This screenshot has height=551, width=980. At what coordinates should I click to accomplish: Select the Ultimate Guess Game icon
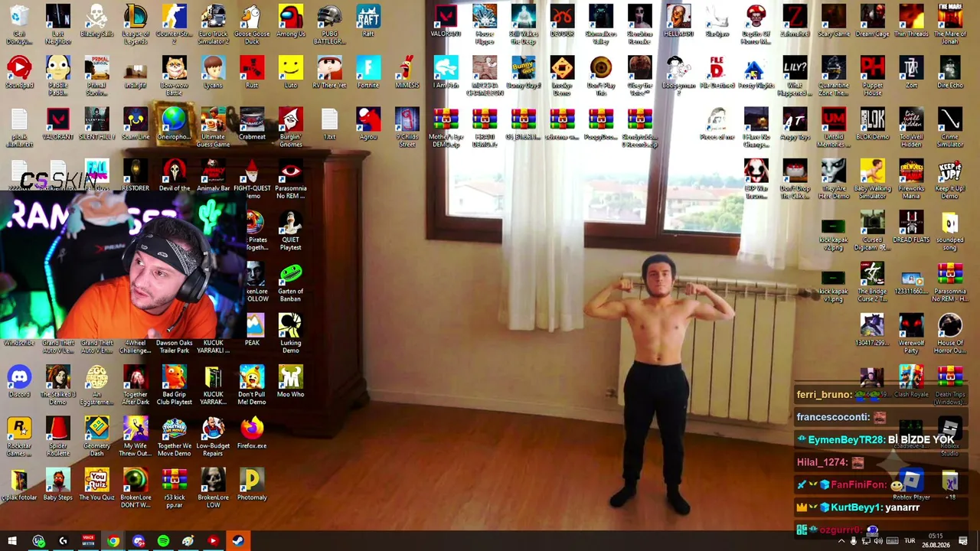(213, 127)
